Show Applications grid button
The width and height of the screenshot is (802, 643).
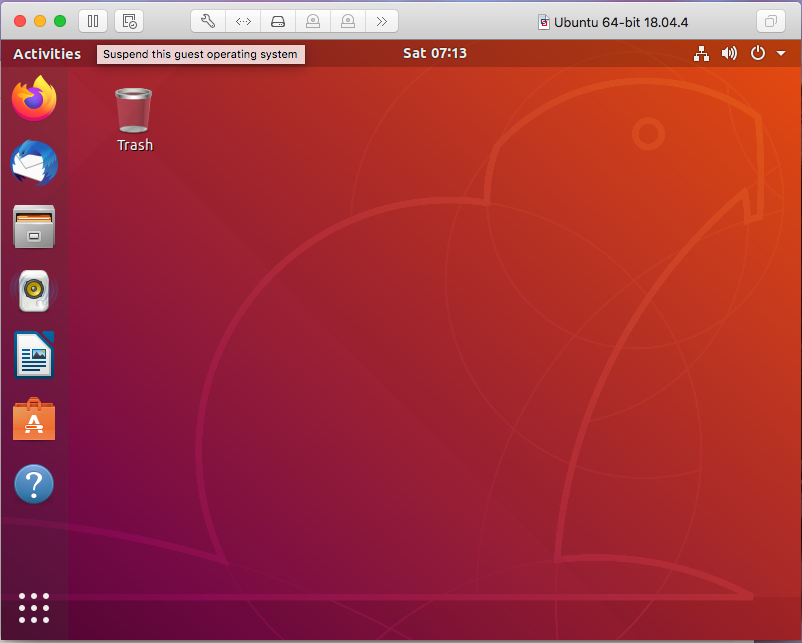coord(34,608)
